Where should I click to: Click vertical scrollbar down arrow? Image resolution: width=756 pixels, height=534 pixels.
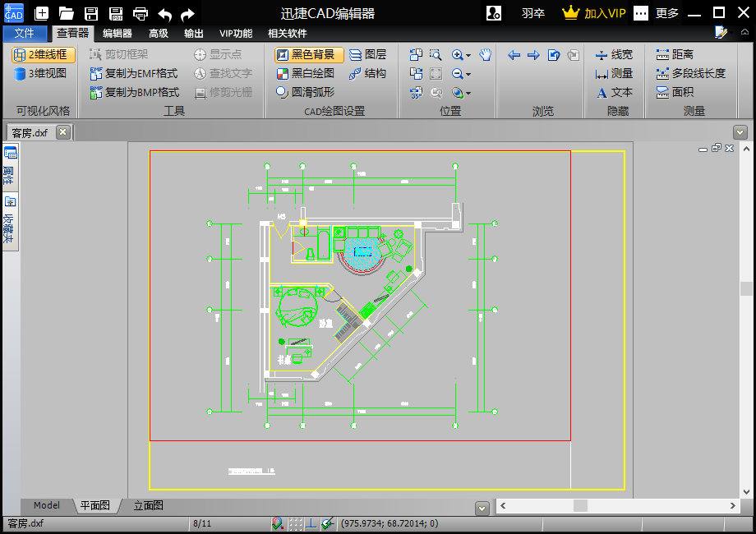pyautogui.click(x=746, y=491)
